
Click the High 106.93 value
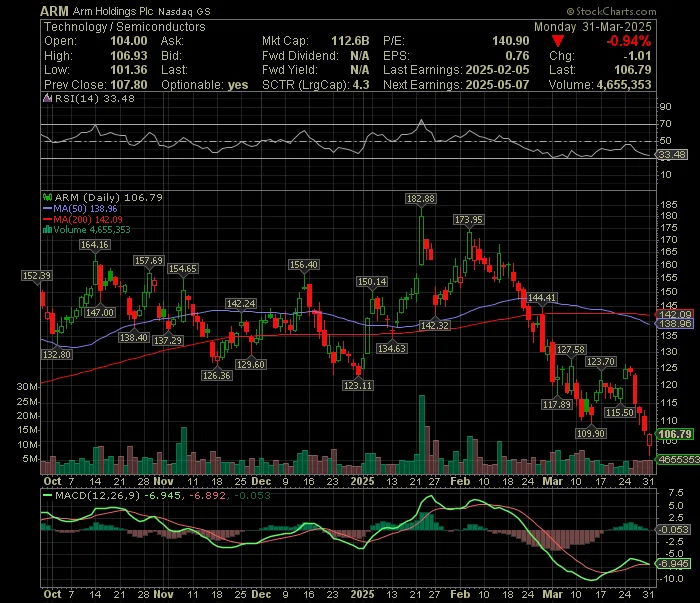(x=129, y=56)
